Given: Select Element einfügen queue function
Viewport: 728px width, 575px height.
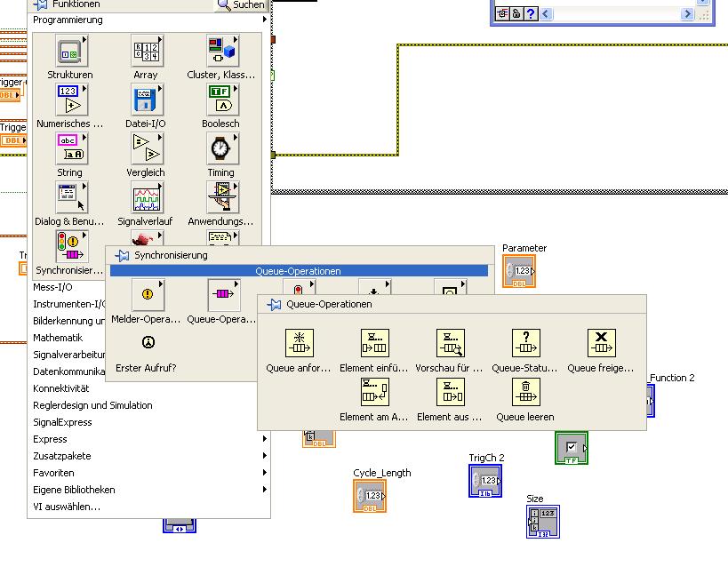Looking at the screenshot, I should coord(375,343).
